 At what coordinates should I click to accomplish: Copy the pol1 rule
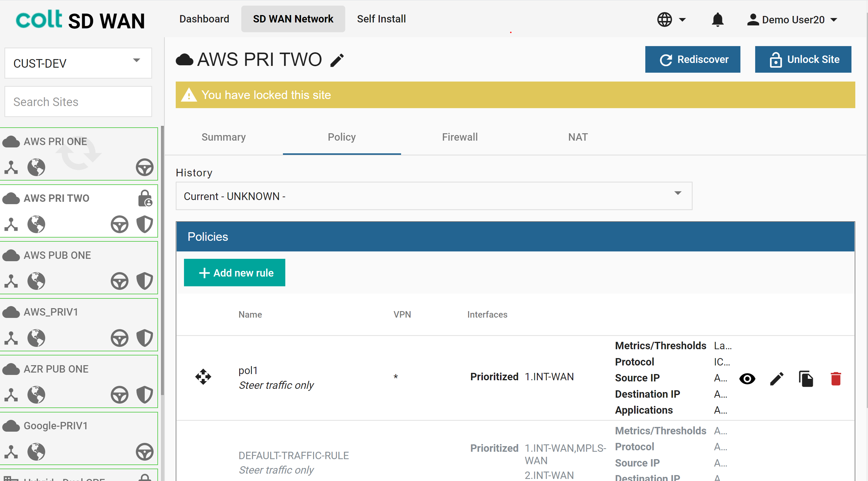pyautogui.click(x=806, y=379)
